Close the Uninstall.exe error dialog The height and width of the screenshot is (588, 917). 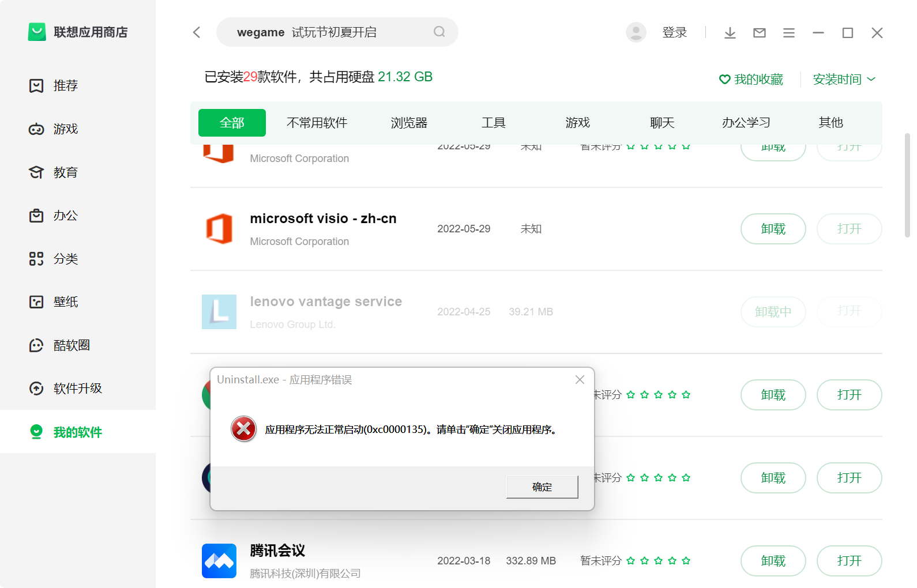pyautogui.click(x=580, y=379)
